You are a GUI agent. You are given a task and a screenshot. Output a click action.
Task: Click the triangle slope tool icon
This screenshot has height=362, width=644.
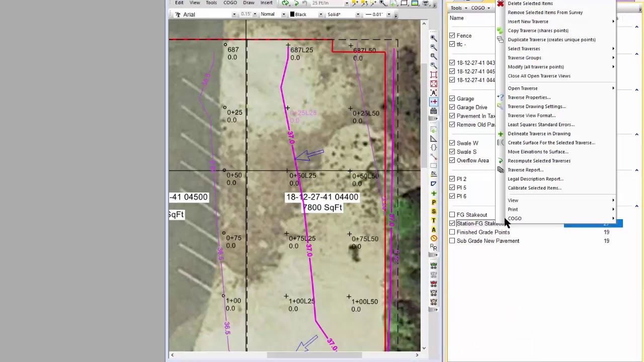[434, 138]
